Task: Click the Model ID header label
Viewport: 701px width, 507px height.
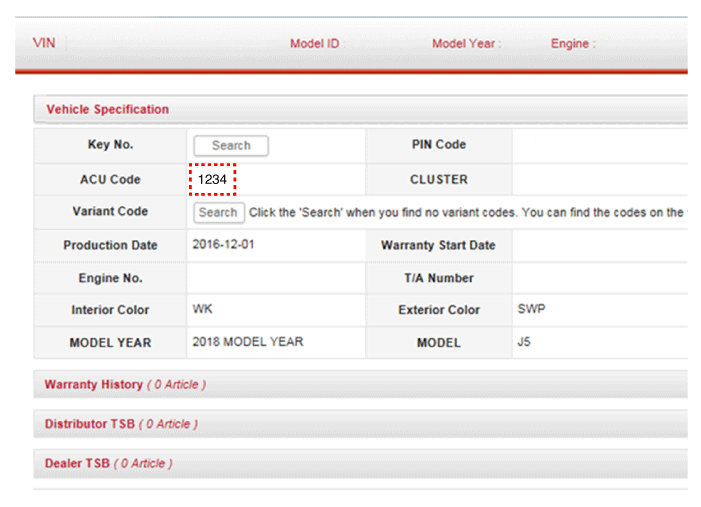Action: pos(314,44)
